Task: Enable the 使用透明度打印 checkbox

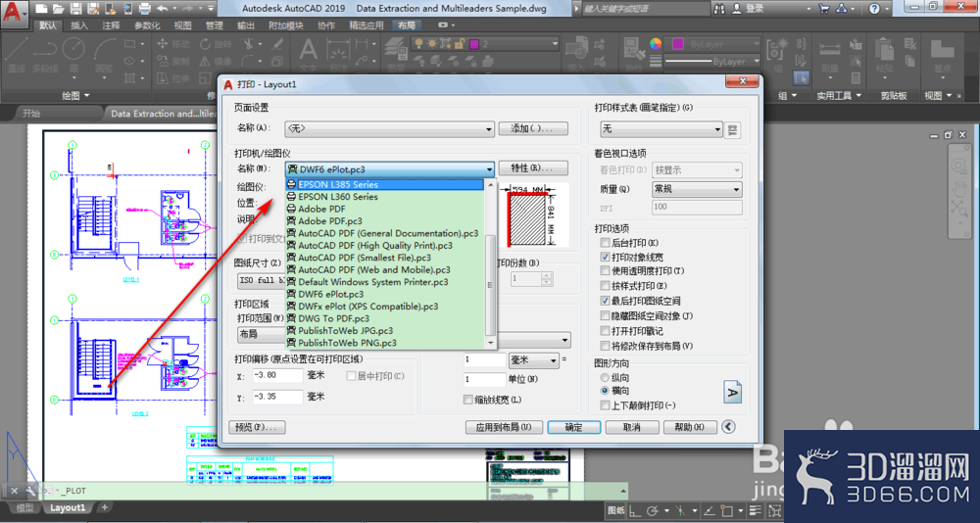Action: point(605,270)
